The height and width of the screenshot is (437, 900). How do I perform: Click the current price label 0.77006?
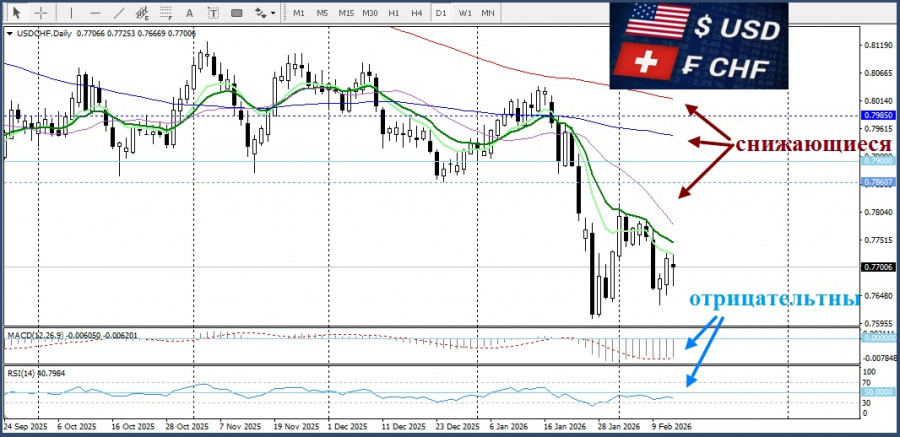[879, 267]
